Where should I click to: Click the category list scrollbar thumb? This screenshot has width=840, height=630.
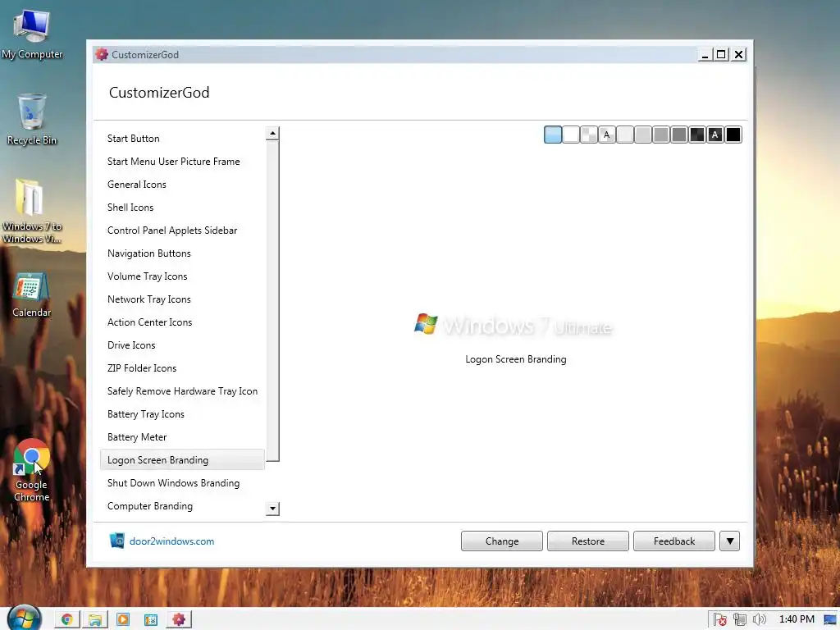coord(272,300)
